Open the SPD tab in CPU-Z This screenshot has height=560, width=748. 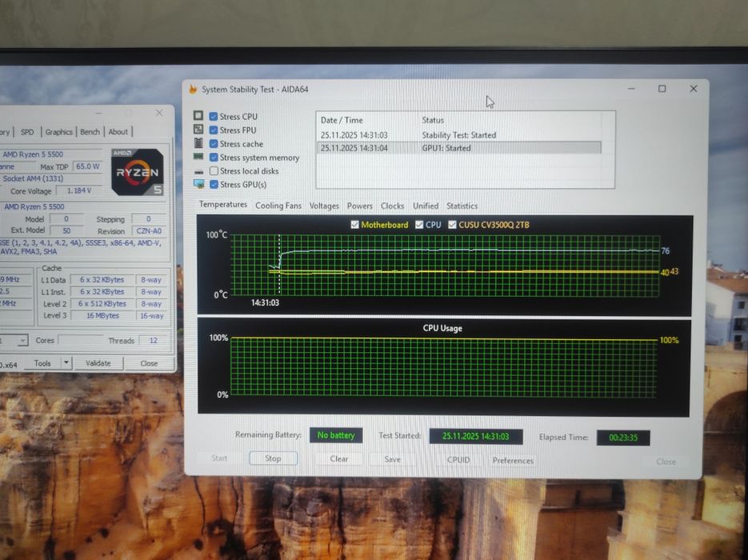(x=27, y=132)
